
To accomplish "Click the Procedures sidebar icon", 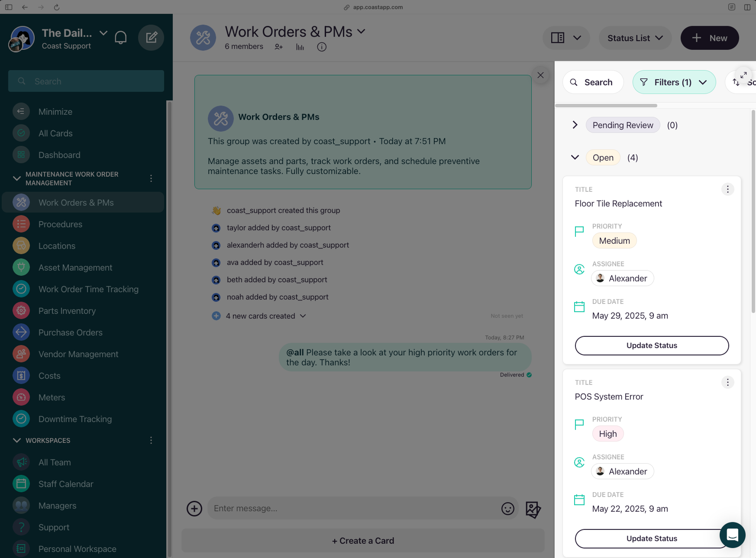I will click(x=21, y=224).
